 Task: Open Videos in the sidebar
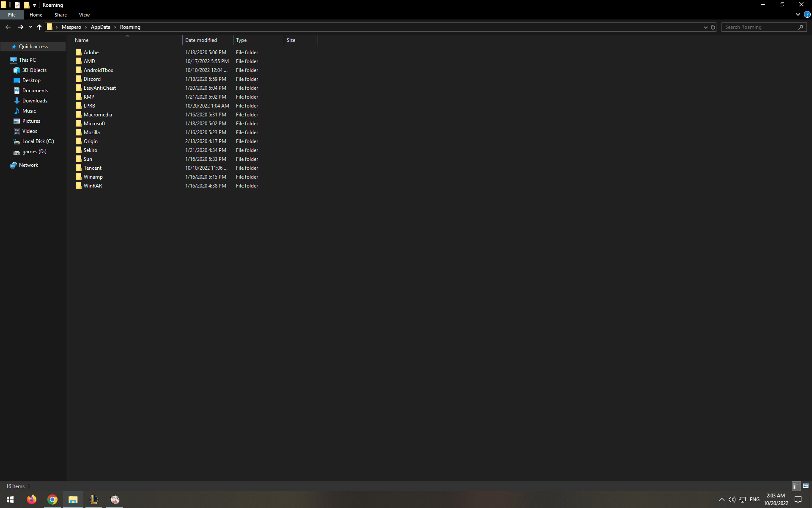pos(30,131)
